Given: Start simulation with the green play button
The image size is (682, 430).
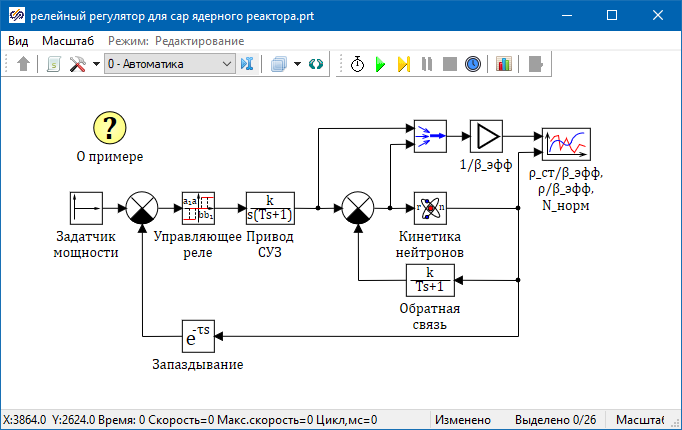Looking at the screenshot, I should (x=380, y=64).
